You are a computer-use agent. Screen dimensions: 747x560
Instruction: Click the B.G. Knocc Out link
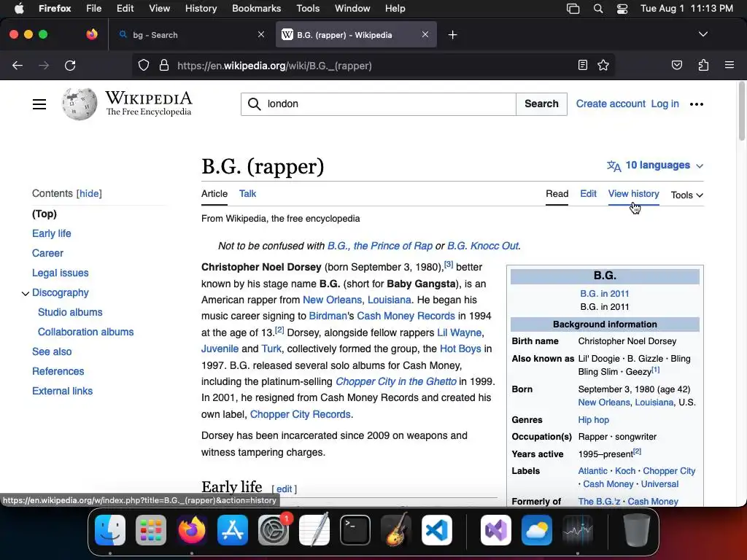[x=483, y=246]
